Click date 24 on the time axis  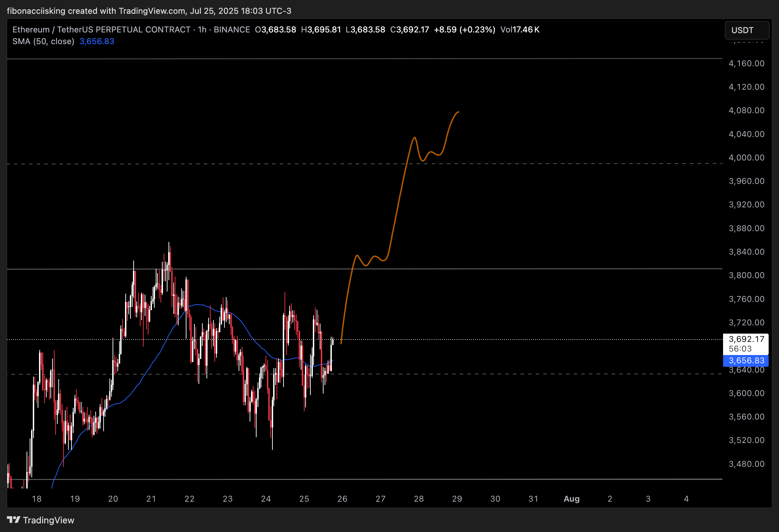pos(266,499)
